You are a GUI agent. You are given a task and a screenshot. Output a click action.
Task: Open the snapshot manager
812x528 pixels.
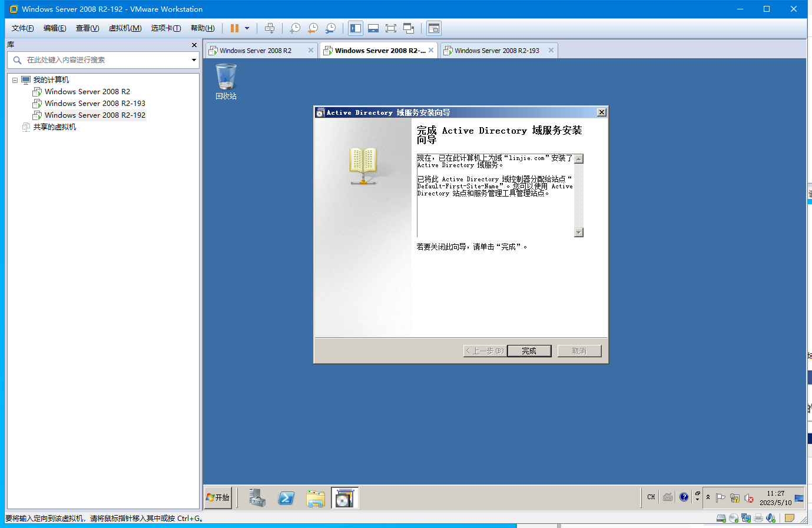coord(331,28)
